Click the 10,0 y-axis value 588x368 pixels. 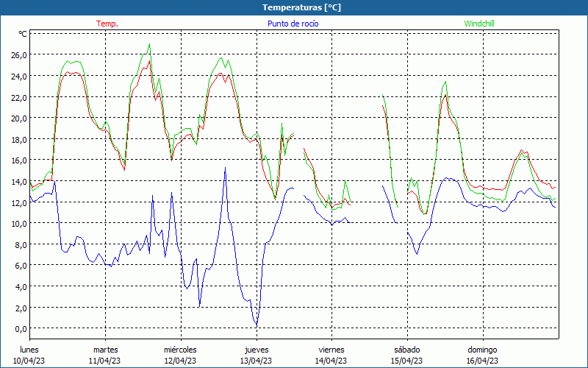[x=19, y=224]
